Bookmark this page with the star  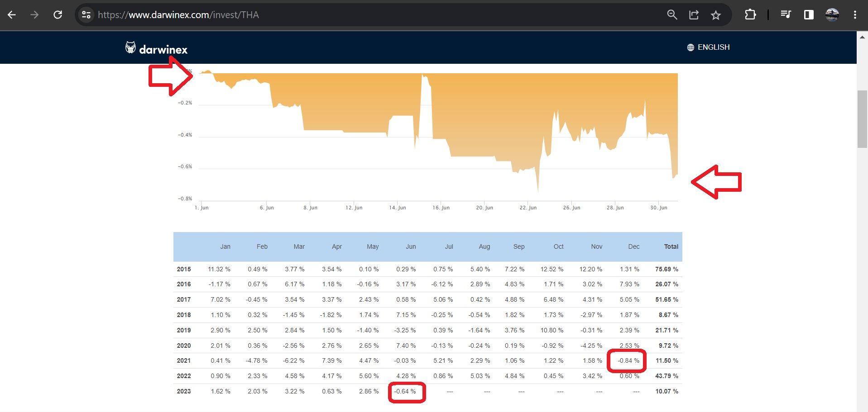click(715, 15)
